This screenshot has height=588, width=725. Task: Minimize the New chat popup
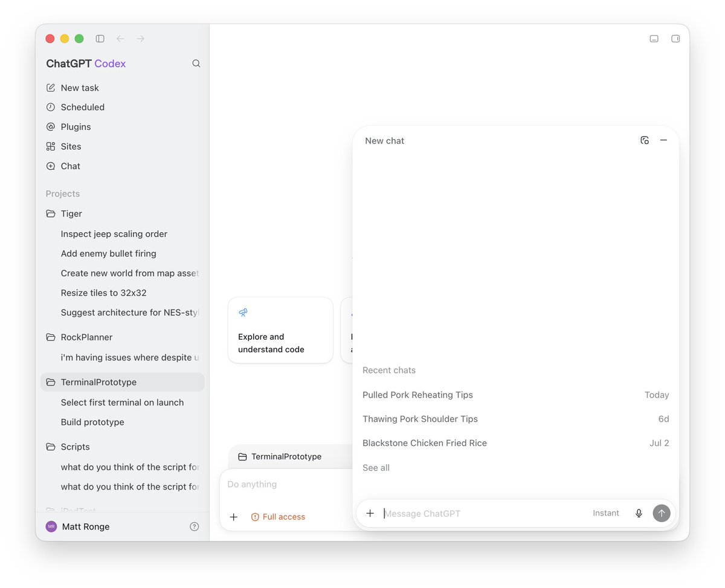click(663, 140)
